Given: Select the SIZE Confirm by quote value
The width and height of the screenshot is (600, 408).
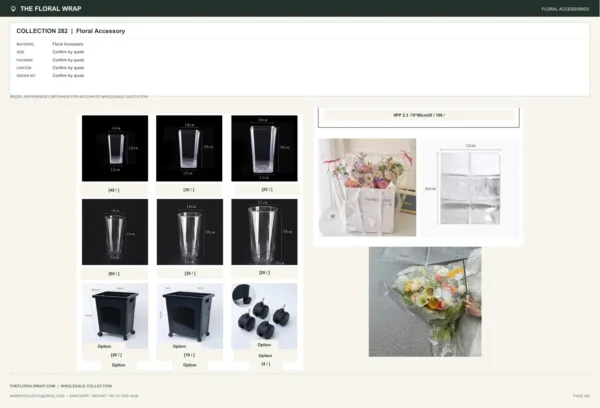Looking at the screenshot, I should [68, 52].
